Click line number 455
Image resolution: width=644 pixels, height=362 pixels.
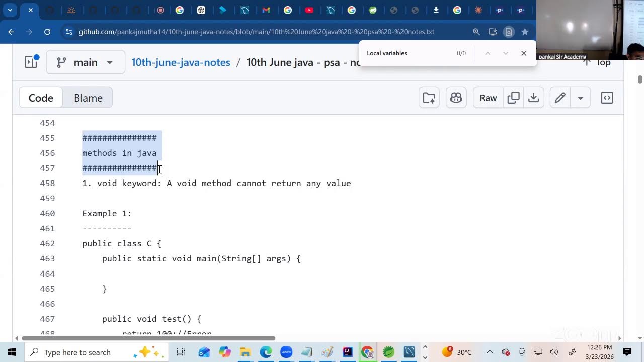pyautogui.click(x=47, y=138)
